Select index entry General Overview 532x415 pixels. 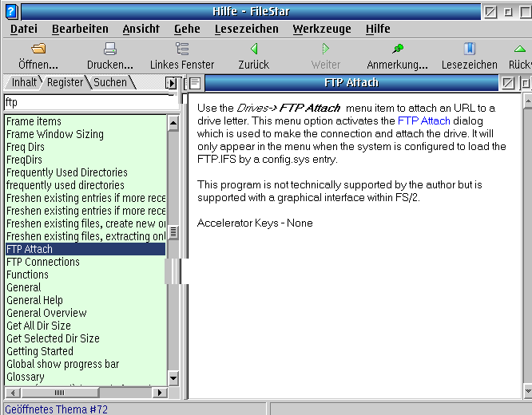coord(85,313)
